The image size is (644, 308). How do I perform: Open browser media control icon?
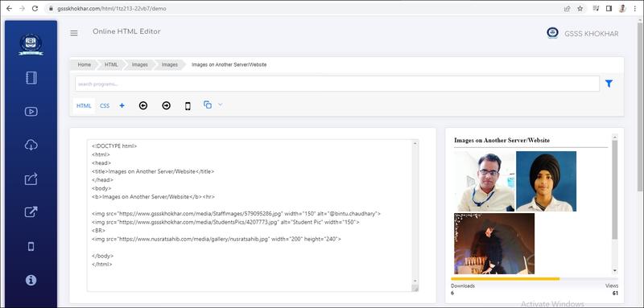pos(596,8)
